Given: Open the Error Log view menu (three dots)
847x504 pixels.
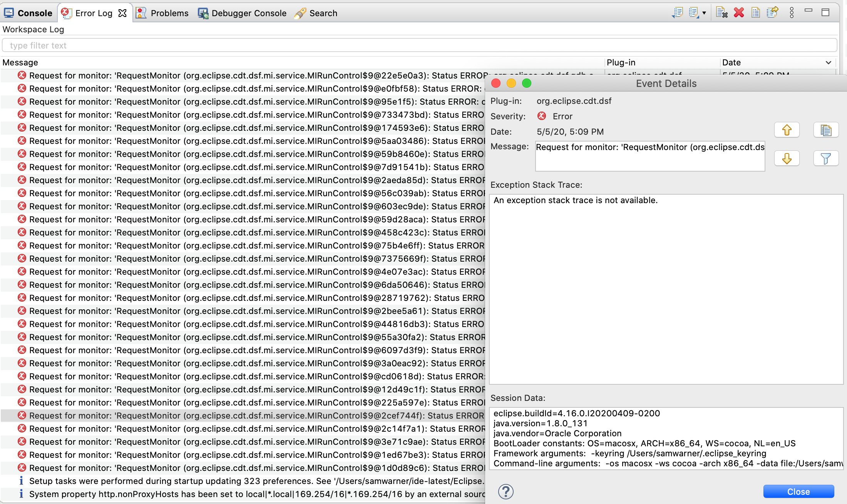Looking at the screenshot, I should tap(792, 13).
